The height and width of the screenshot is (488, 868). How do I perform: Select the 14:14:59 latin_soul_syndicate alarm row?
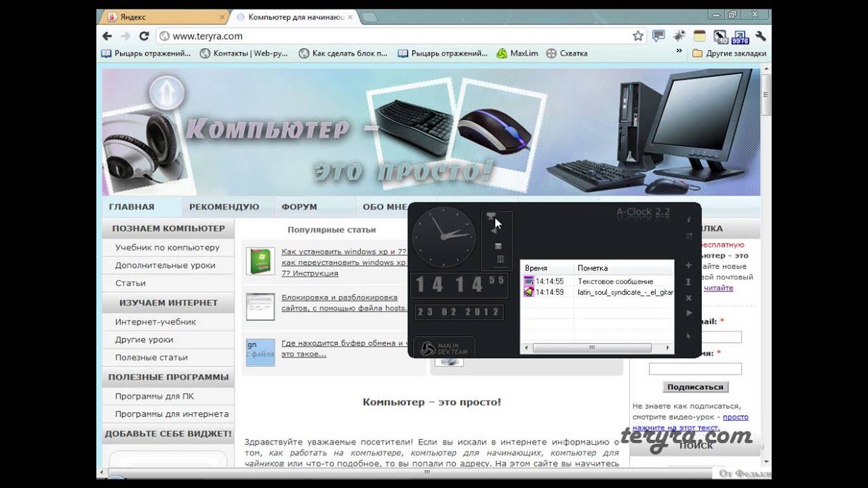pyautogui.click(x=597, y=292)
